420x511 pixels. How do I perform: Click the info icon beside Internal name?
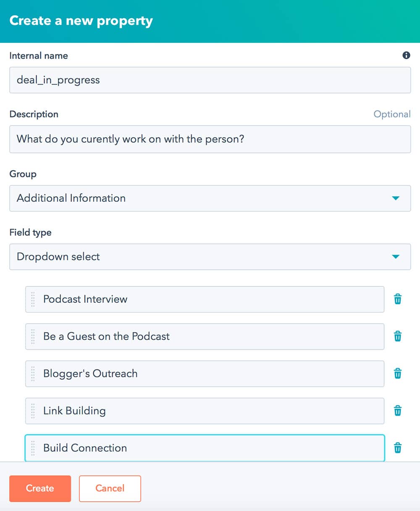tap(406, 55)
